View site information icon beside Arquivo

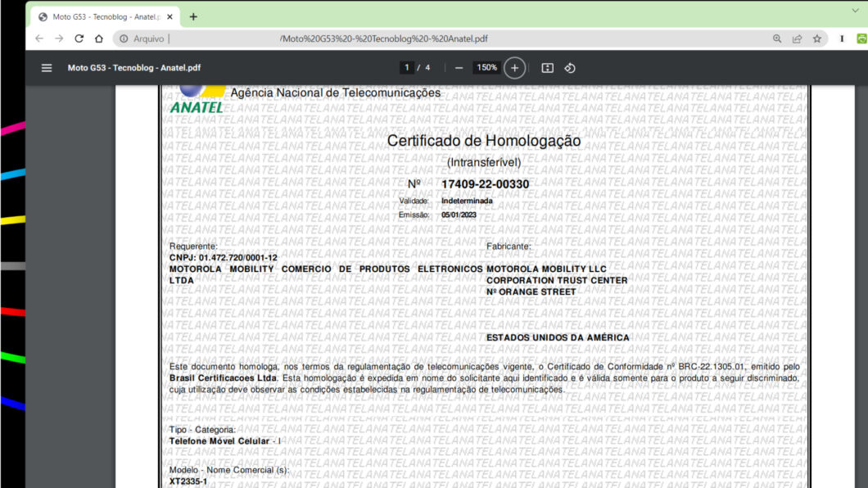pyautogui.click(x=124, y=38)
